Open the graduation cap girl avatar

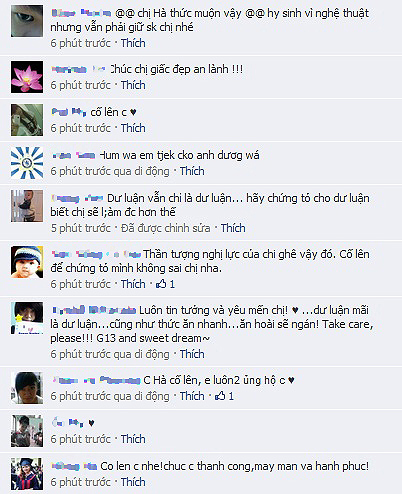[27, 474]
